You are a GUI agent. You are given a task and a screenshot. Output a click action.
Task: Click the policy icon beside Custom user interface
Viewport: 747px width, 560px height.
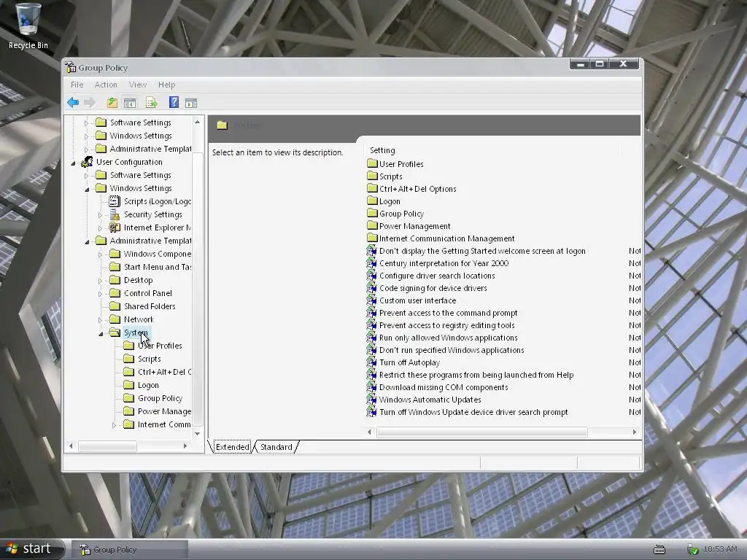[371, 300]
